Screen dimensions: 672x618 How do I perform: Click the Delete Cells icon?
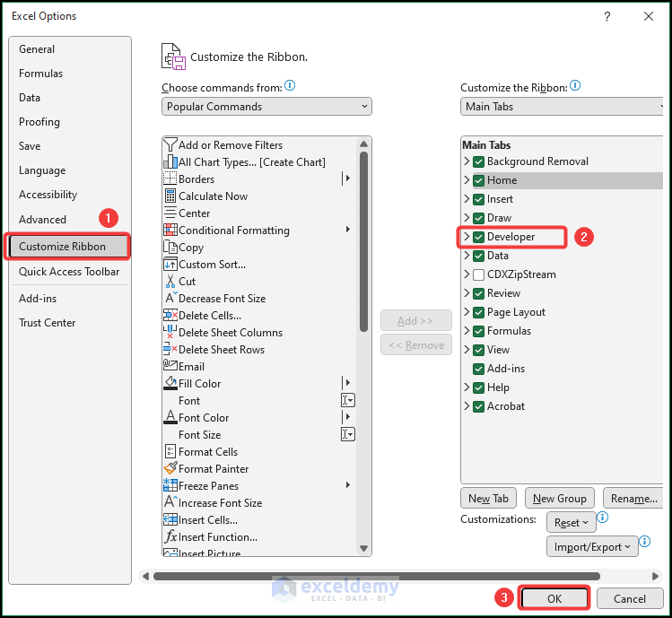(x=170, y=316)
